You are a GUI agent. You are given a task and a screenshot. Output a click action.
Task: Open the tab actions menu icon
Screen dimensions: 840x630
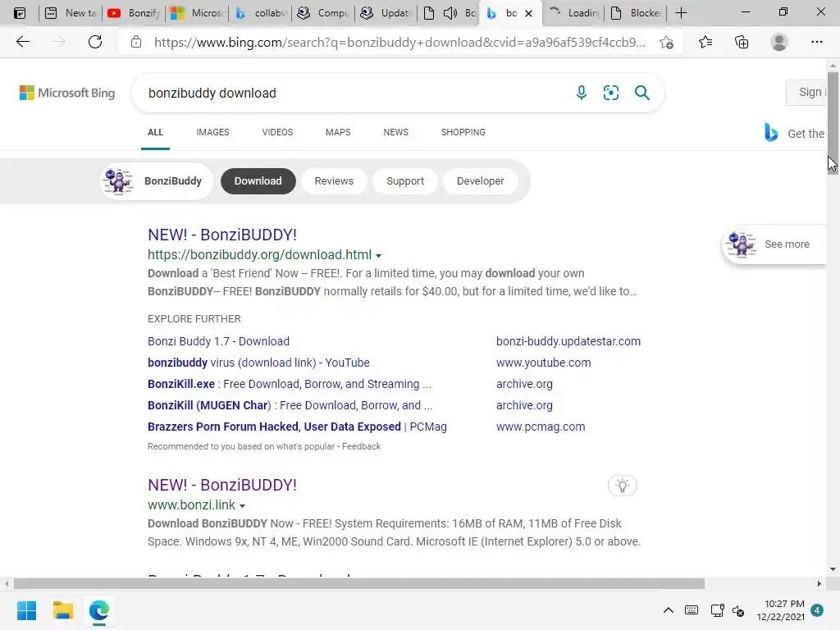click(x=20, y=13)
